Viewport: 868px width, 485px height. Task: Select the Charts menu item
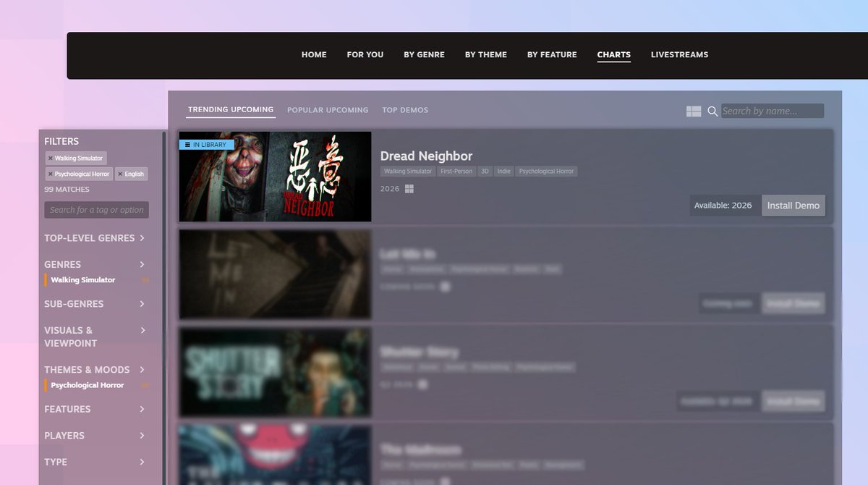click(614, 55)
